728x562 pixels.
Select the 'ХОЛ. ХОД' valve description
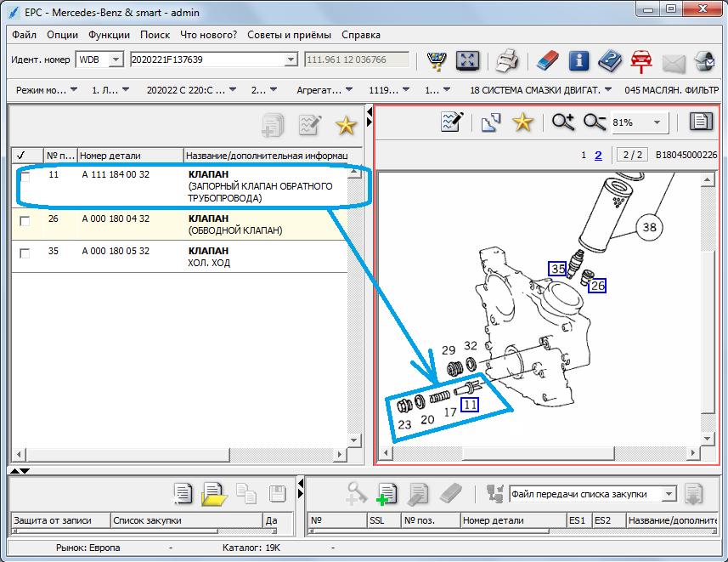tap(209, 263)
